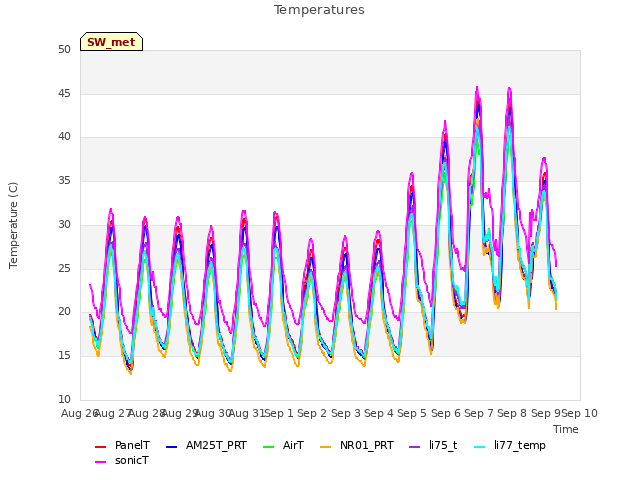This screenshot has height=480, width=640.
Task: Click the Time axis label
Action: click(566, 429)
